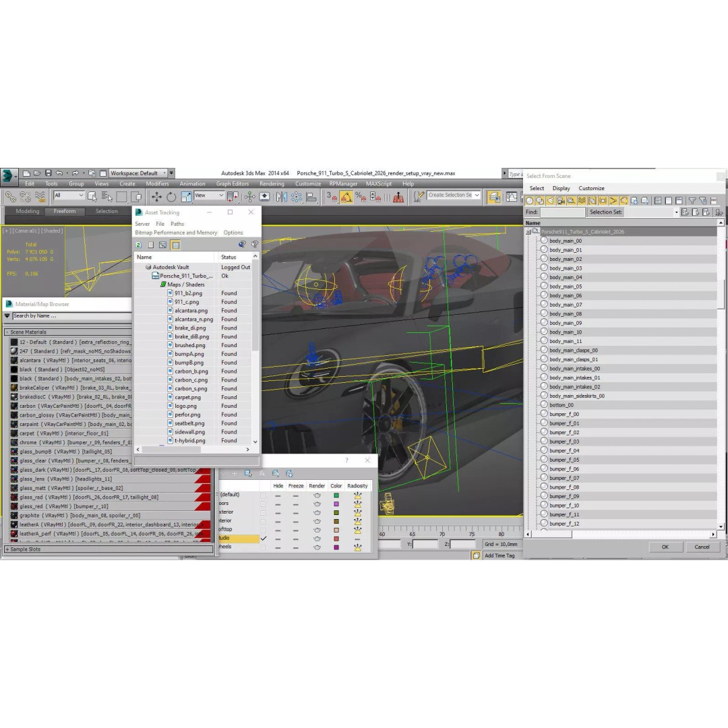The image size is (728, 728).
Task: Click Add Time Tag in status bar
Action: [499, 555]
